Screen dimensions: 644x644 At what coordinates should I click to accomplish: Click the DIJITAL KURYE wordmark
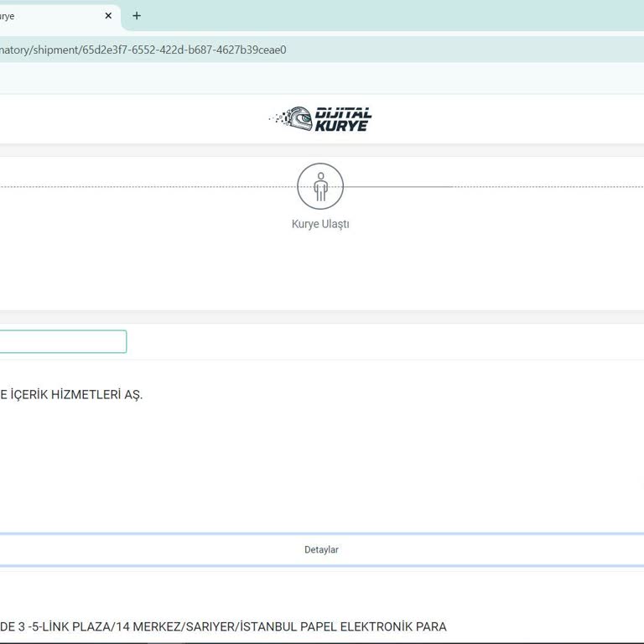click(x=343, y=120)
